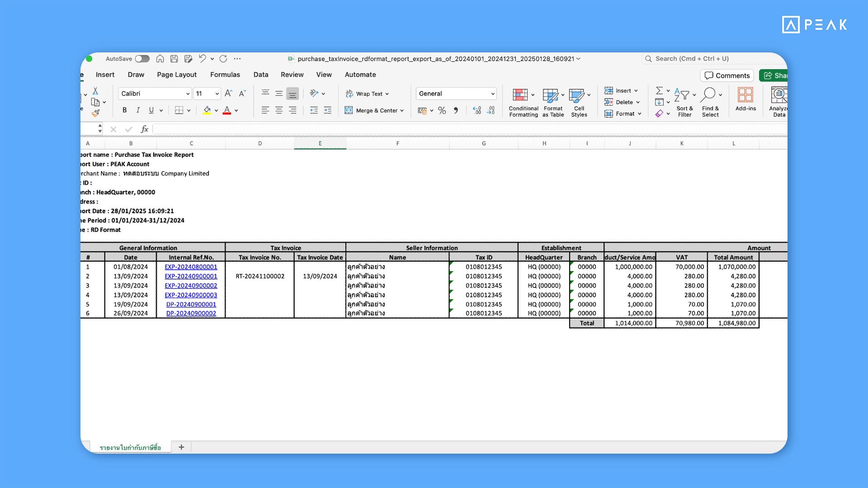868x488 pixels.
Task: Open the Fill Color dropdown arrow
Action: pyautogui.click(x=217, y=111)
